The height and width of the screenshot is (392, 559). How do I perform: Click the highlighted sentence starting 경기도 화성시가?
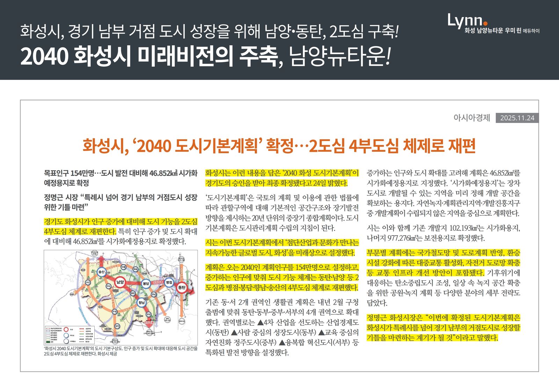pos(121,226)
